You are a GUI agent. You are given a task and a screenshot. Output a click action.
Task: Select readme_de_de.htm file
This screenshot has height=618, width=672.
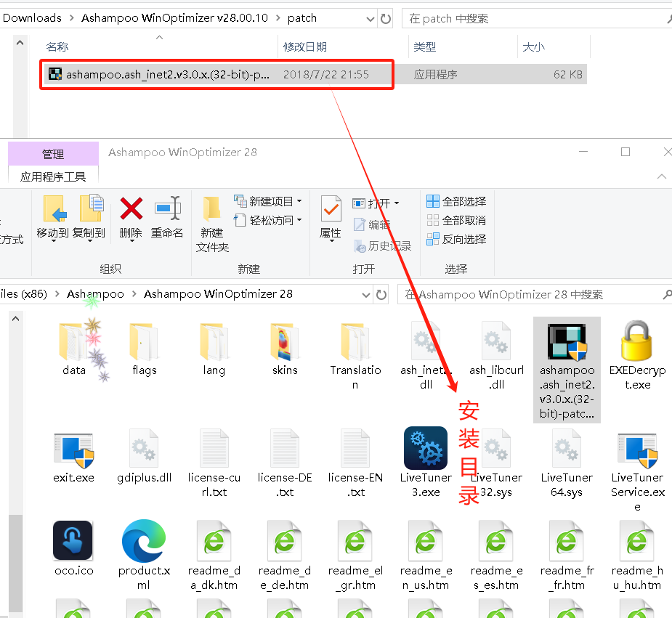(285, 556)
